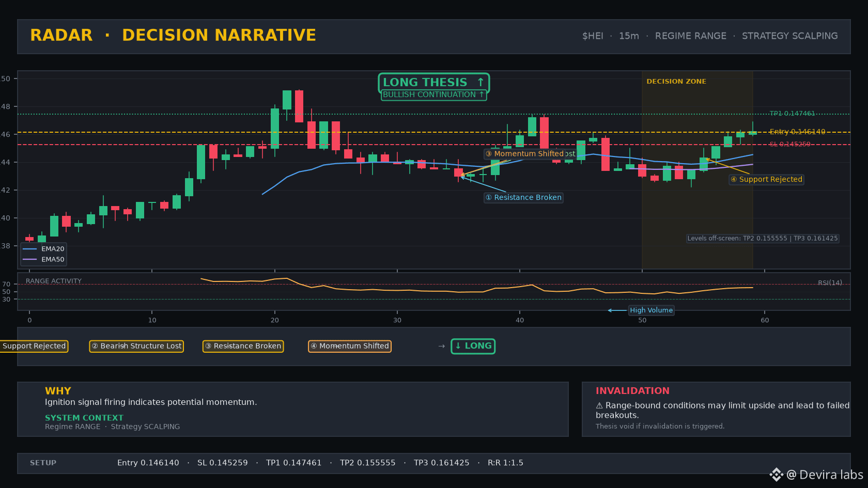Click the green LONG decision badge
The height and width of the screenshot is (488, 868).
(x=473, y=346)
